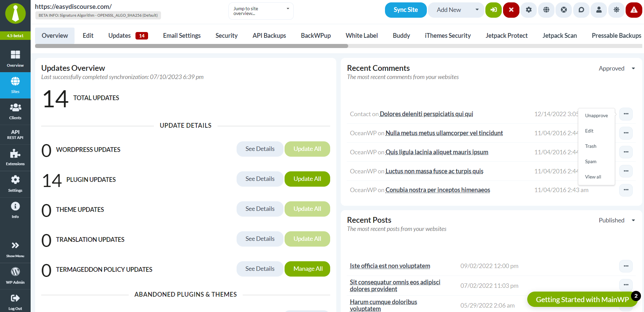This screenshot has width=644, height=312.
Task: Open the Info sidebar section
Action: pos(15,210)
